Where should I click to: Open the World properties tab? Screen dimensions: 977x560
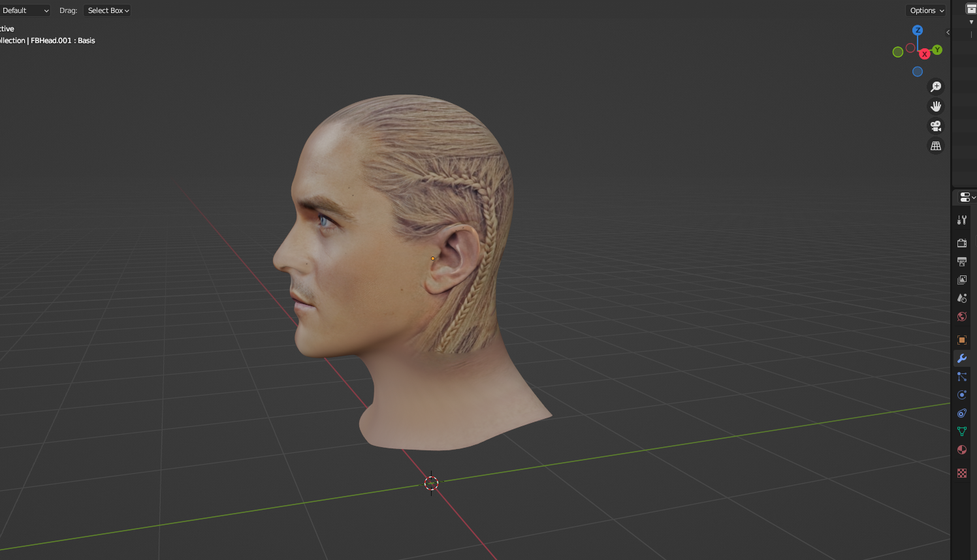coord(962,317)
